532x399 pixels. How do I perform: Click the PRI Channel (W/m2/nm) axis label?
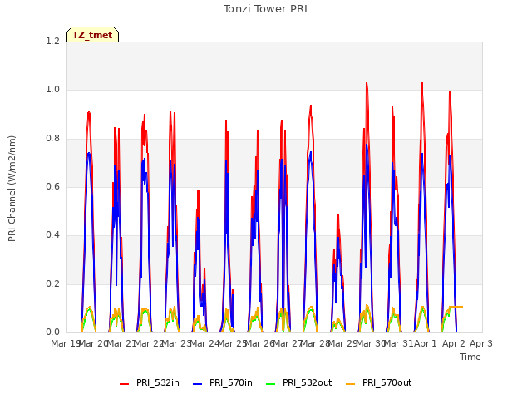click(12, 189)
